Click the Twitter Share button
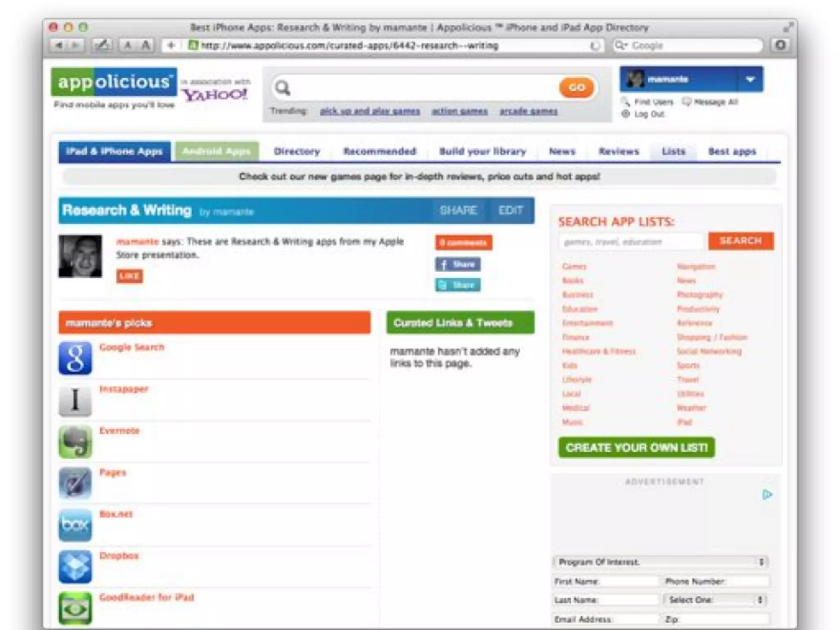Viewport: 840px width, 630px height. (x=458, y=285)
